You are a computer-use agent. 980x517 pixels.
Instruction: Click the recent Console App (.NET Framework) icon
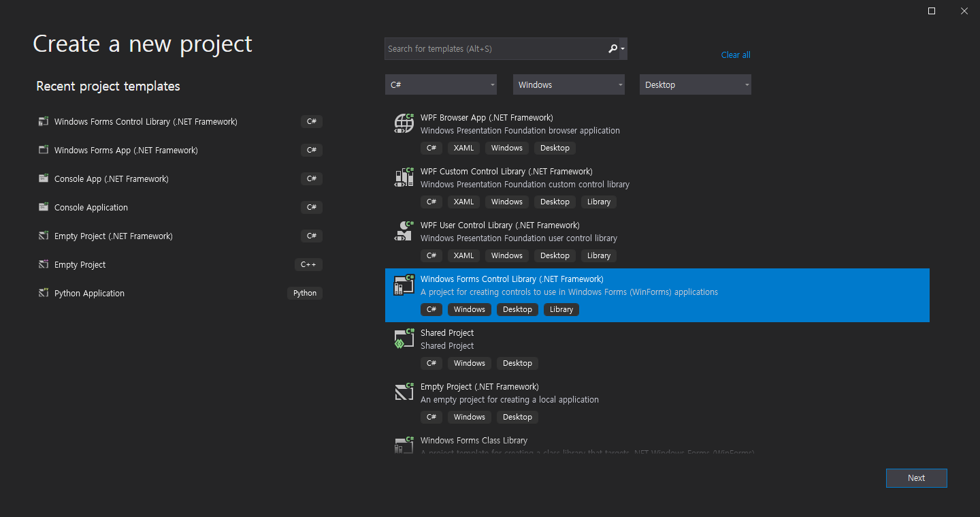coord(44,179)
